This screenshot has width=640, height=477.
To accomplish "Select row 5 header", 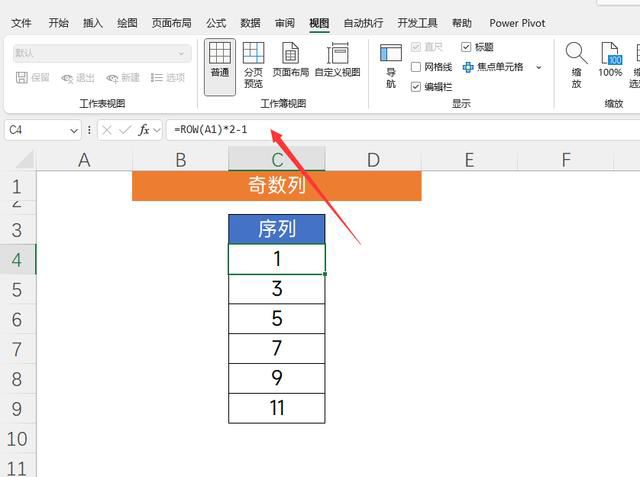I will tap(17, 289).
